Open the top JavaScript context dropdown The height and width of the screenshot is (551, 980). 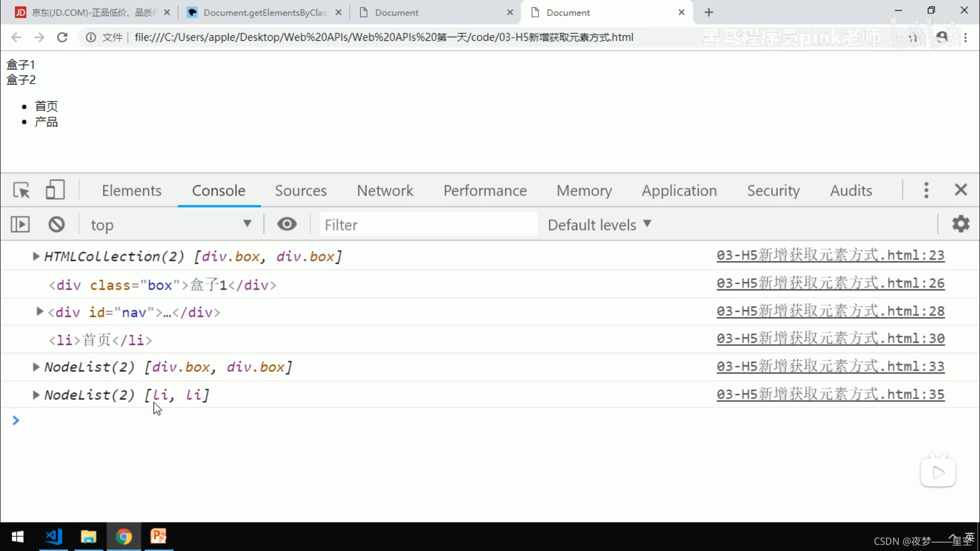(x=171, y=224)
